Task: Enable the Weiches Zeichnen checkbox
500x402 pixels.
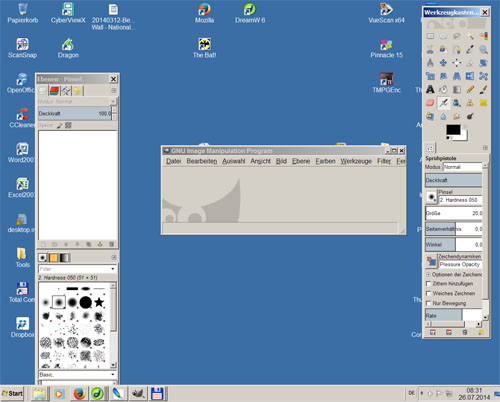Action: 429,293
